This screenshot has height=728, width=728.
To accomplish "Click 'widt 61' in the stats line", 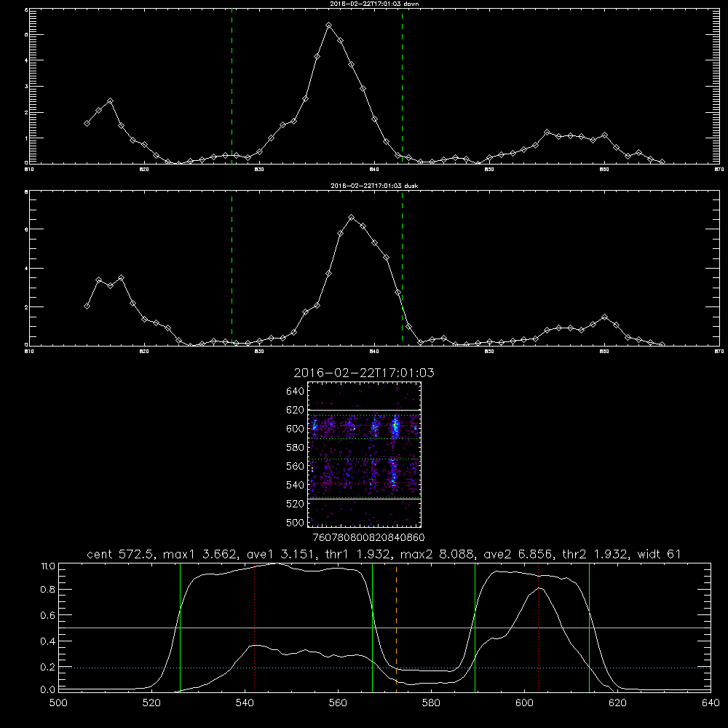I will [659, 554].
